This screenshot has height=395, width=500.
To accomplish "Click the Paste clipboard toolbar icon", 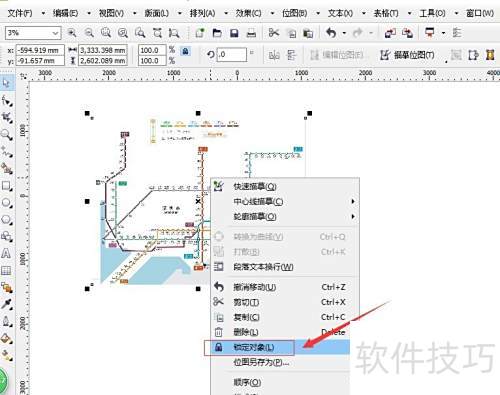I will point(308,33).
